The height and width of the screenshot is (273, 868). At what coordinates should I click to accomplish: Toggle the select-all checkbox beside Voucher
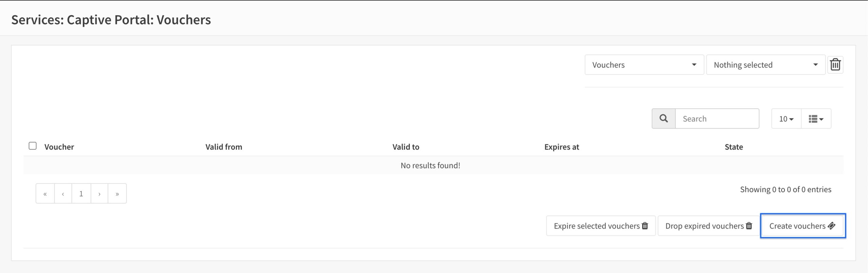click(33, 146)
